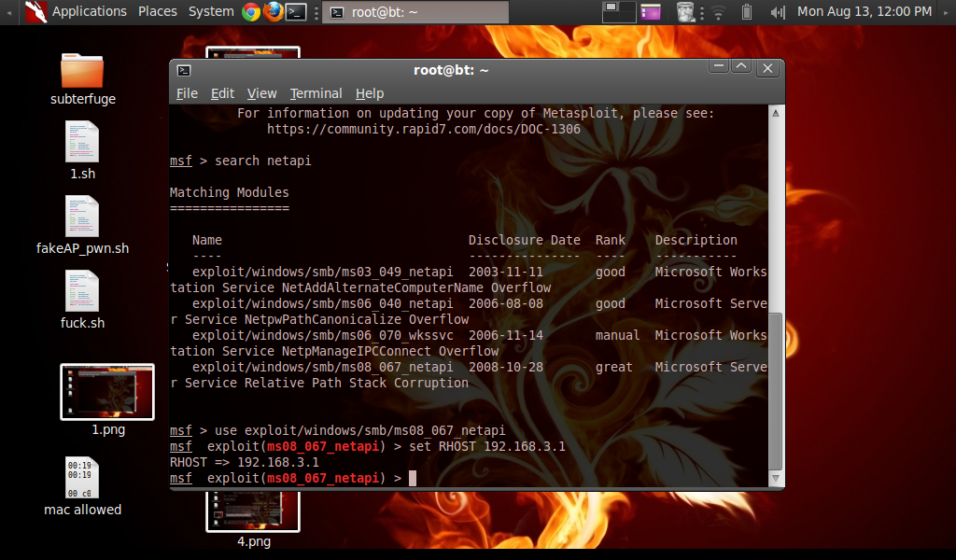Switch to the top-right workspace in the switcher

coord(628,7)
